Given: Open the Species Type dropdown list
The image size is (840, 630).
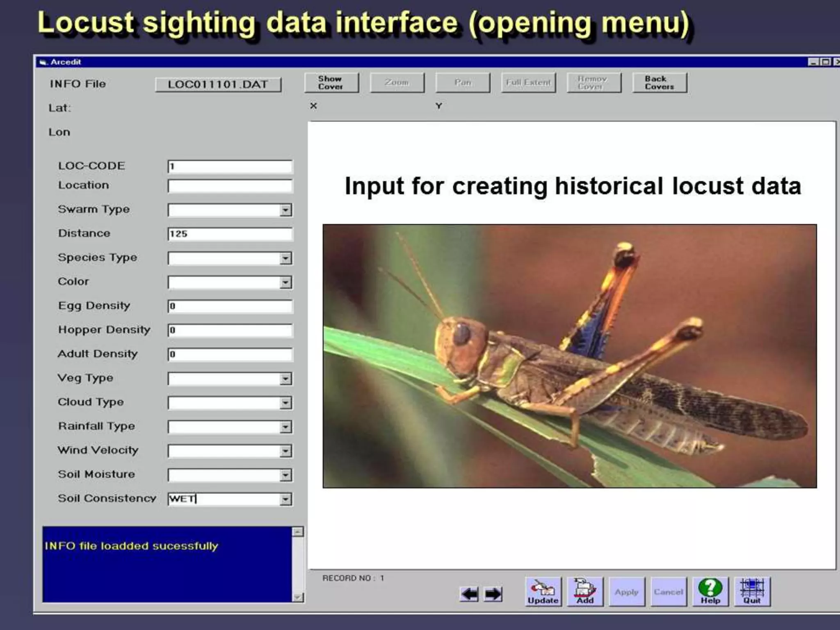Looking at the screenshot, I should (x=285, y=258).
